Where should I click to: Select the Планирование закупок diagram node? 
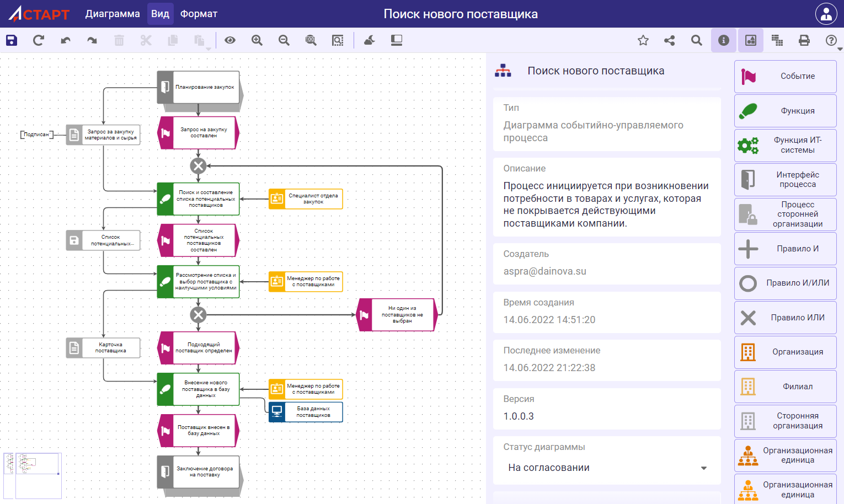199,87
